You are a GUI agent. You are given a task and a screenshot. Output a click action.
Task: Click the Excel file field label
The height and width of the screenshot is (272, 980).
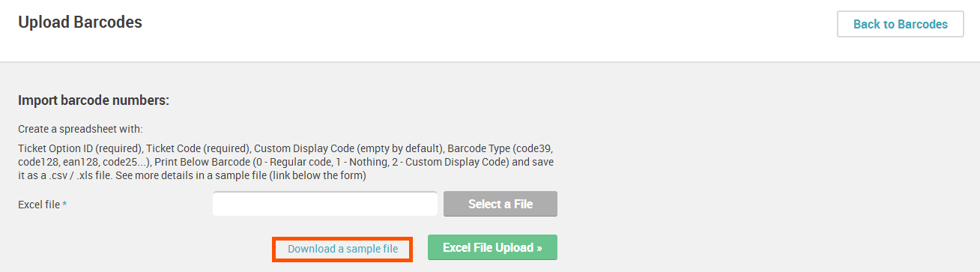tap(39, 205)
